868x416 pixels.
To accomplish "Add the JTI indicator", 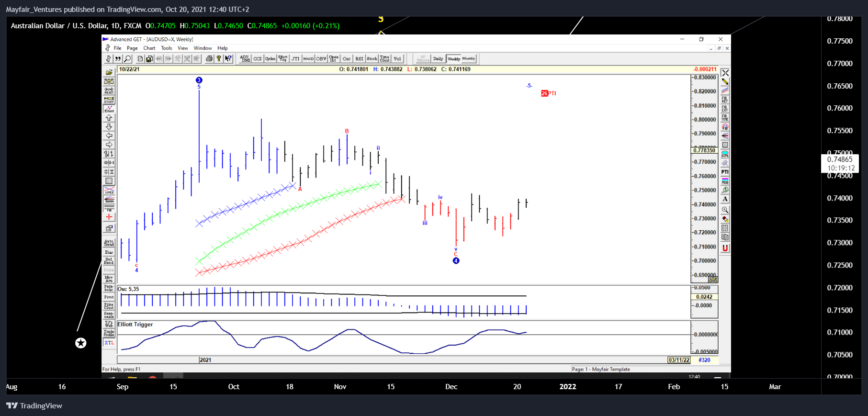I will click(x=295, y=59).
